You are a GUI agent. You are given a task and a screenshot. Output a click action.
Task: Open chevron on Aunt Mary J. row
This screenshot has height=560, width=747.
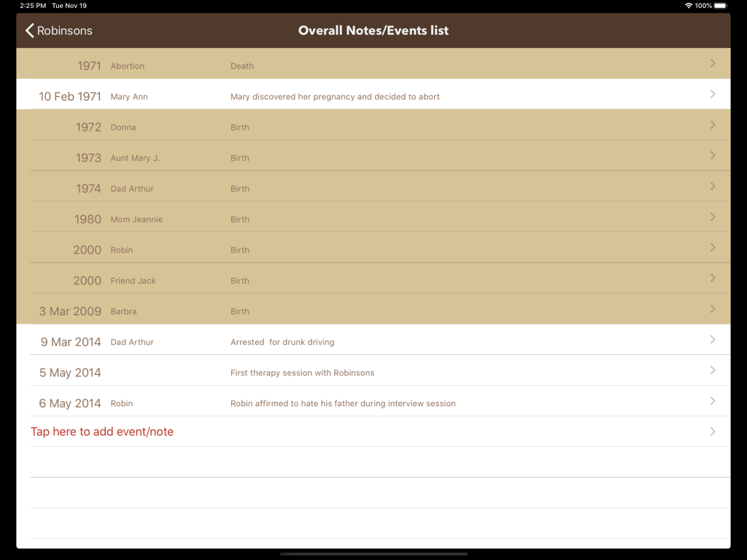point(713,155)
